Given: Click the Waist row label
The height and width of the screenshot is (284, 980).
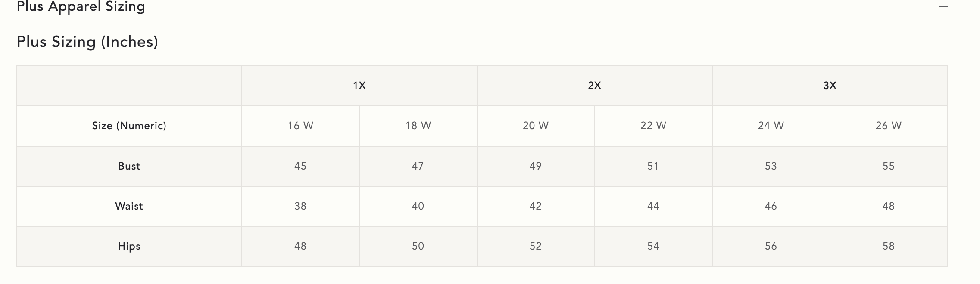Looking at the screenshot, I should [129, 206].
